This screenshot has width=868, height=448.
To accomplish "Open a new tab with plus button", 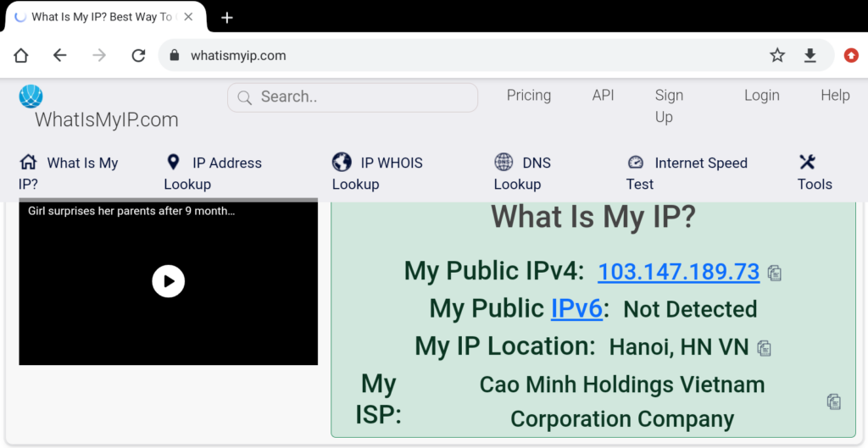I will 227,18.
